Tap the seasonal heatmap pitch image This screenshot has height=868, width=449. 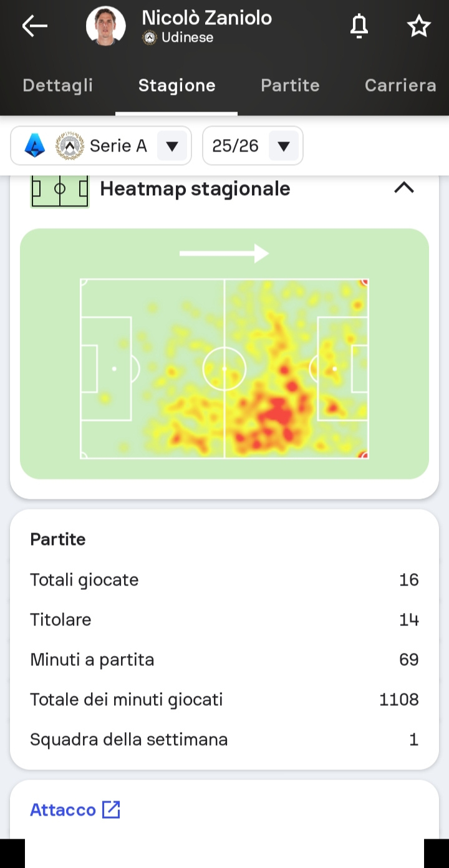[x=224, y=368]
